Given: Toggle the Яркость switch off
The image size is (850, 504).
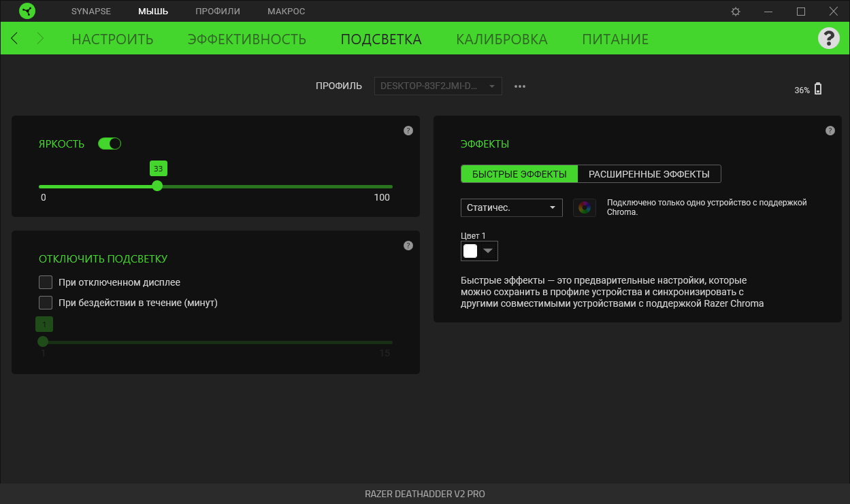Looking at the screenshot, I should [x=110, y=144].
